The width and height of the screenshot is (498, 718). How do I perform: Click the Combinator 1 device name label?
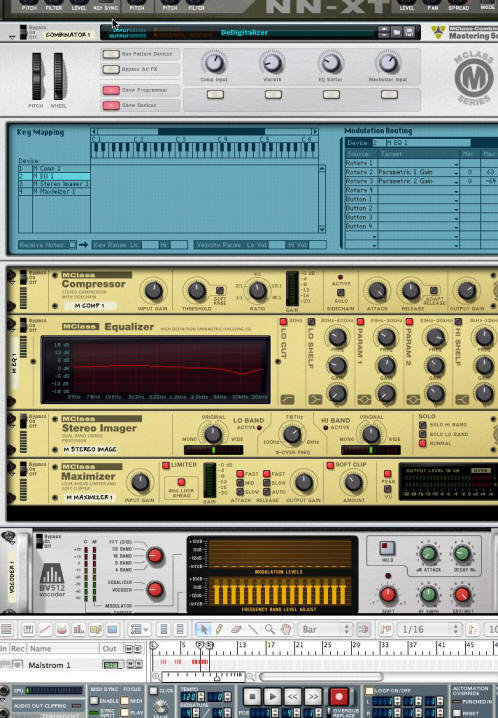pyautogui.click(x=69, y=35)
